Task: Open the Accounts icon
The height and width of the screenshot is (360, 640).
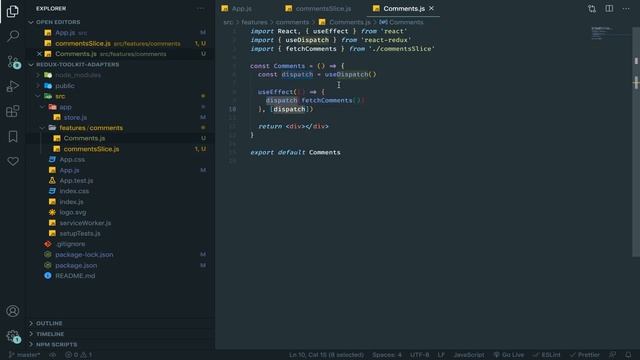Action: pos(13,311)
